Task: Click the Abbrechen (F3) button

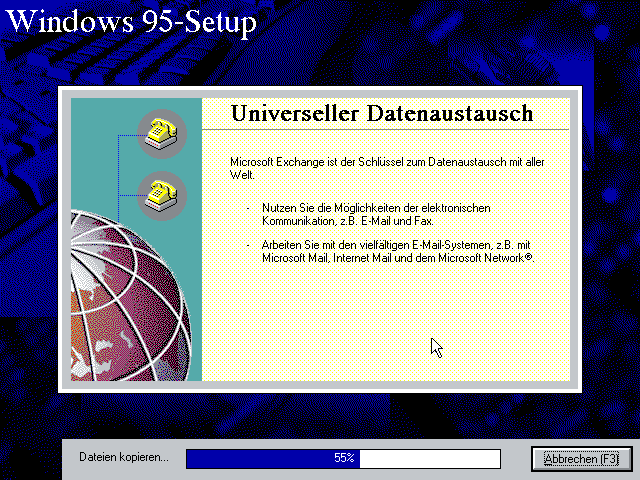Action: point(582,459)
